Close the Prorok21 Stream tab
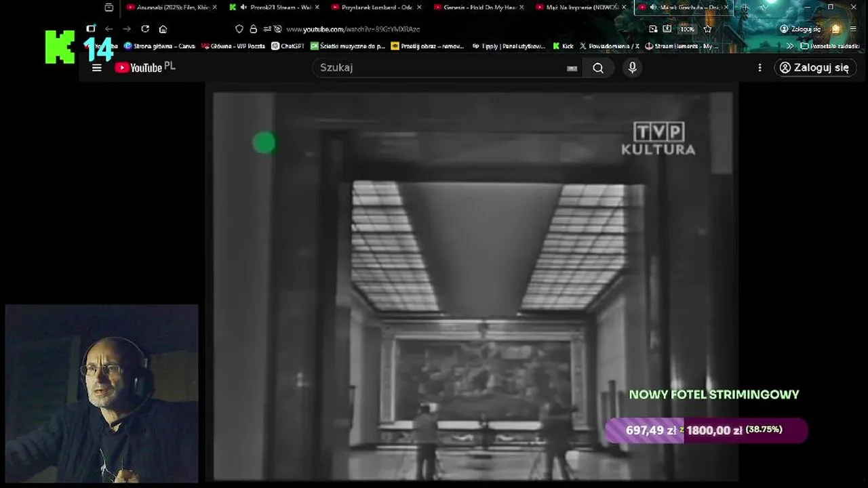Image resolution: width=868 pixels, height=488 pixels. (317, 7)
